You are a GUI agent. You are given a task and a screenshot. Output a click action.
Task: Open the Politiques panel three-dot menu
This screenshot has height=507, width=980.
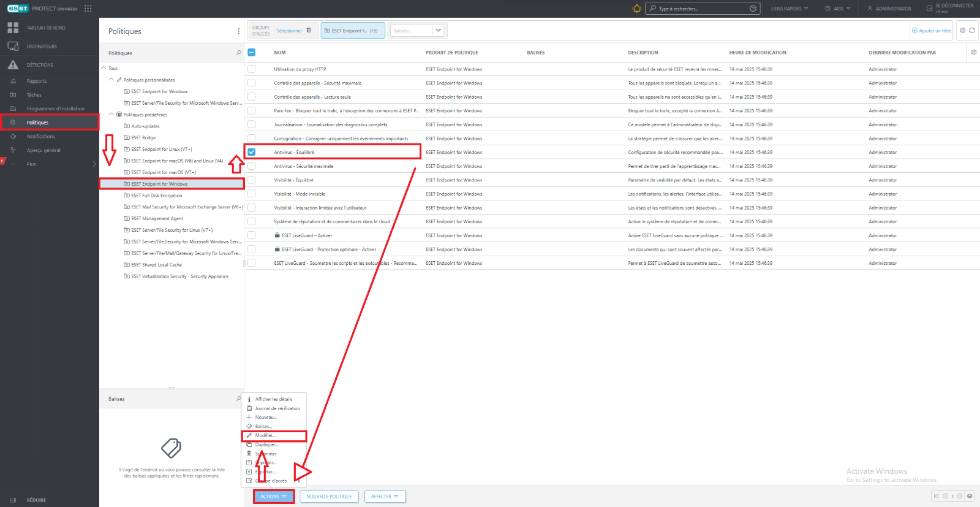pos(239,31)
